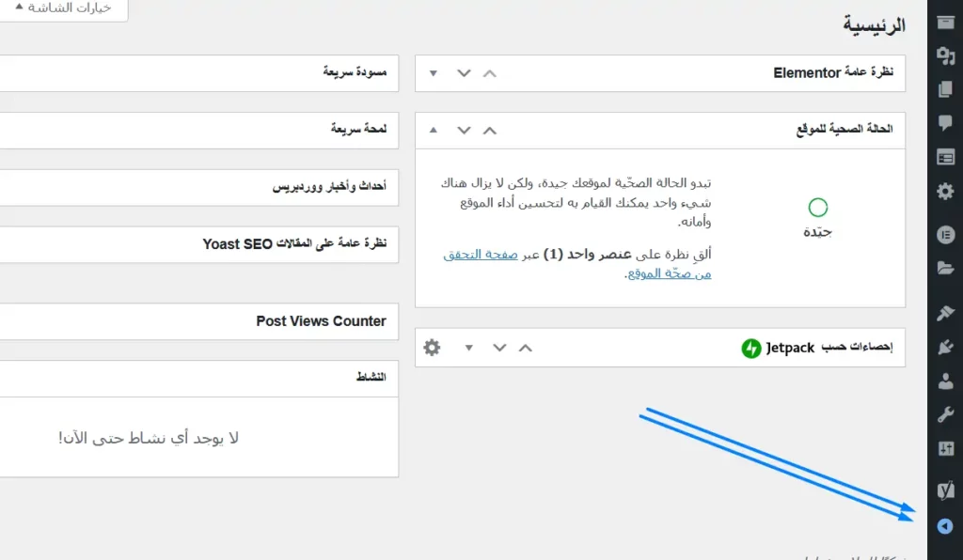
Task: Open the gear icon in the admin sidebar
Action: (x=945, y=192)
